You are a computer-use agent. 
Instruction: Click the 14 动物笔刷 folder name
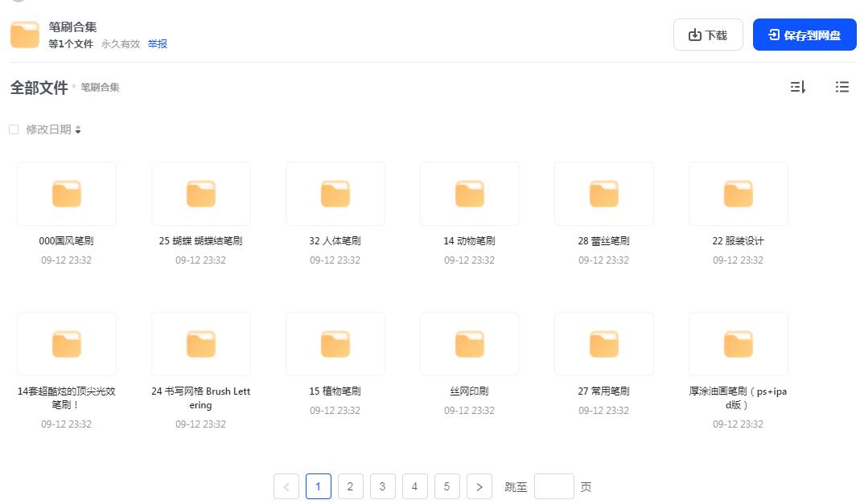tap(470, 240)
